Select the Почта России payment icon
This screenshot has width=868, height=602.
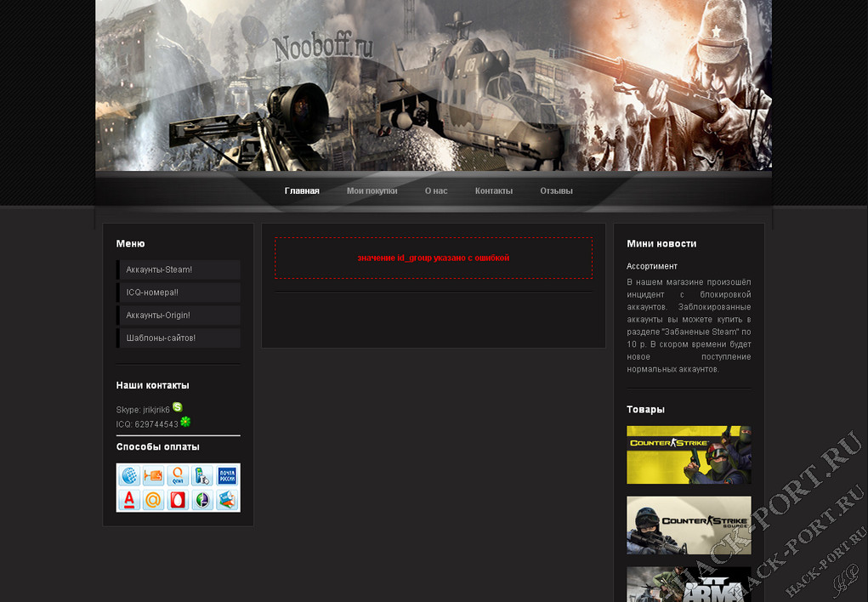(x=227, y=475)
